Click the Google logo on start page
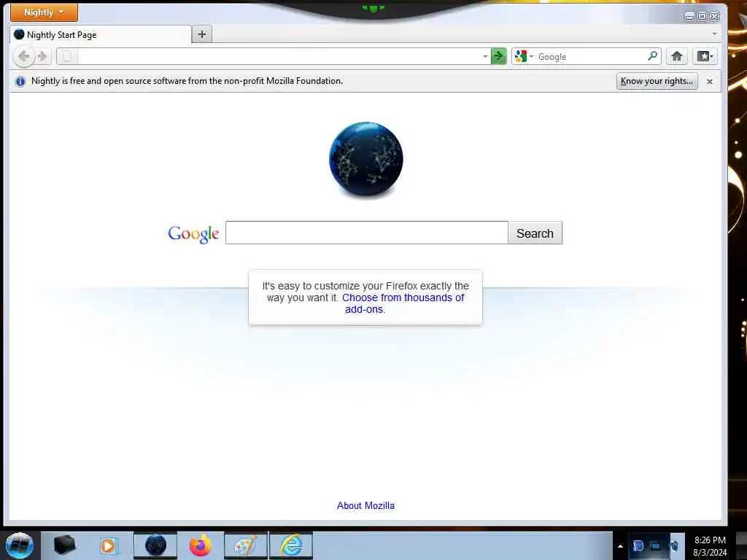Image resolution: width=747 pixels, height=560 pixels. tap(193, 233)
